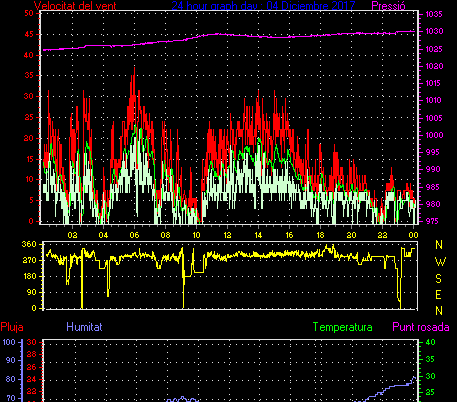The width and height of the screenshot is (457, 402).
Task: Click the 50 wind speed axis value
Action: [x=29, y=13]
